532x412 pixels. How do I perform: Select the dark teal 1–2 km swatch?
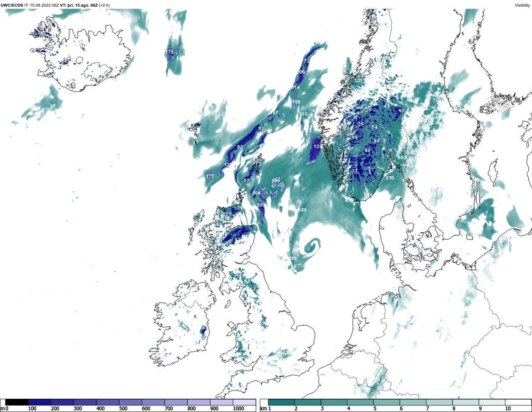(281, 402)
